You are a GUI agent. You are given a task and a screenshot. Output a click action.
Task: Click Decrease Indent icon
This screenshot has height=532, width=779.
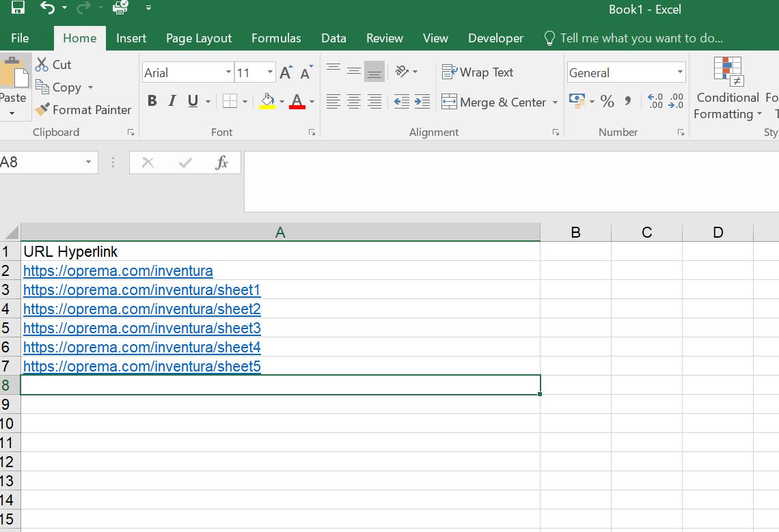401,102
